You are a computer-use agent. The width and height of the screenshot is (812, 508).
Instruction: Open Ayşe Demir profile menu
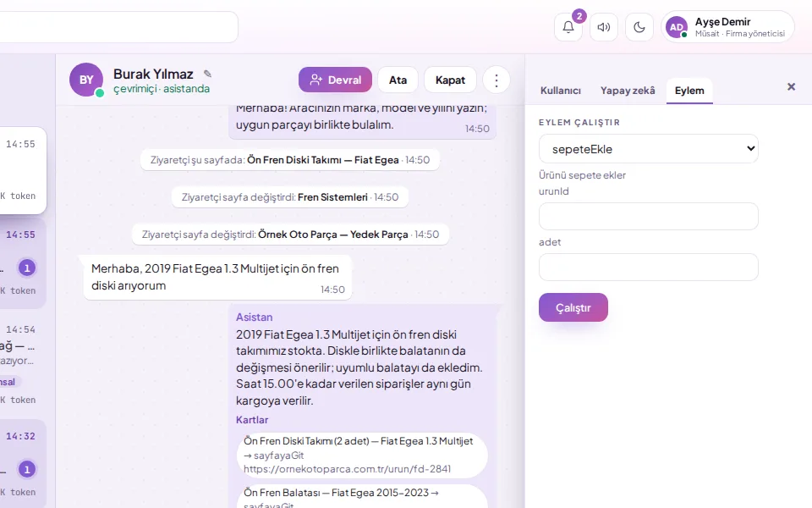727,27
